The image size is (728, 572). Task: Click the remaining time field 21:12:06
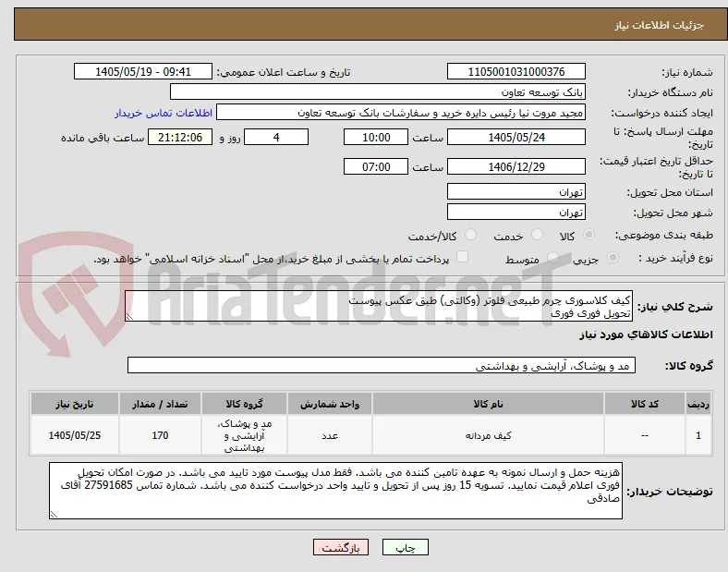tap(180, 138)
